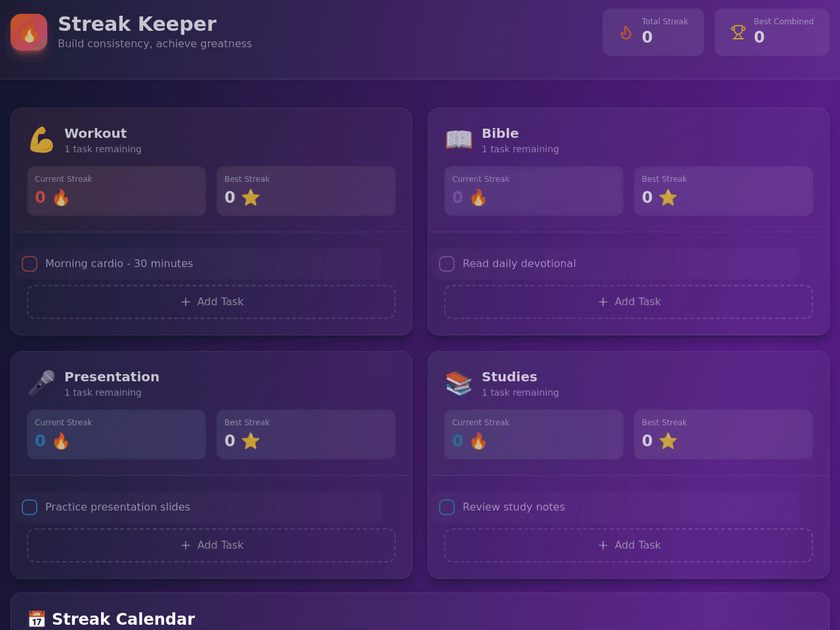This screenshot has width=840, height=630.
Task: Click the Studies best streak star icon
Action: [x=668, y=441]
